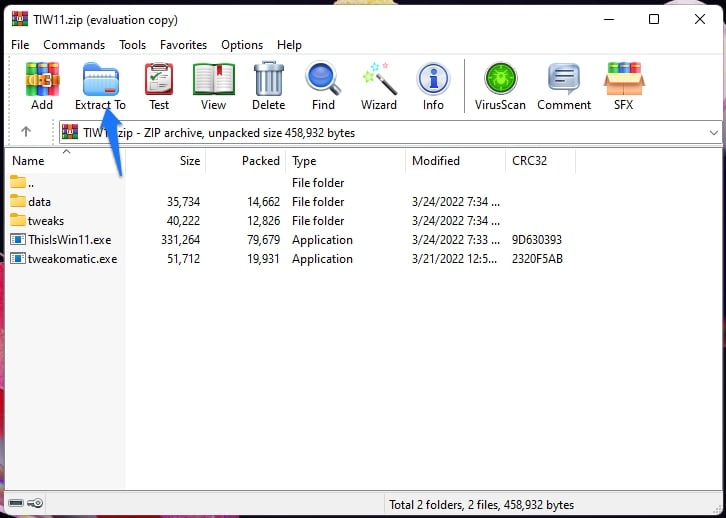Sort by the Size column header

pyautogui.click(x=165, y=161)
